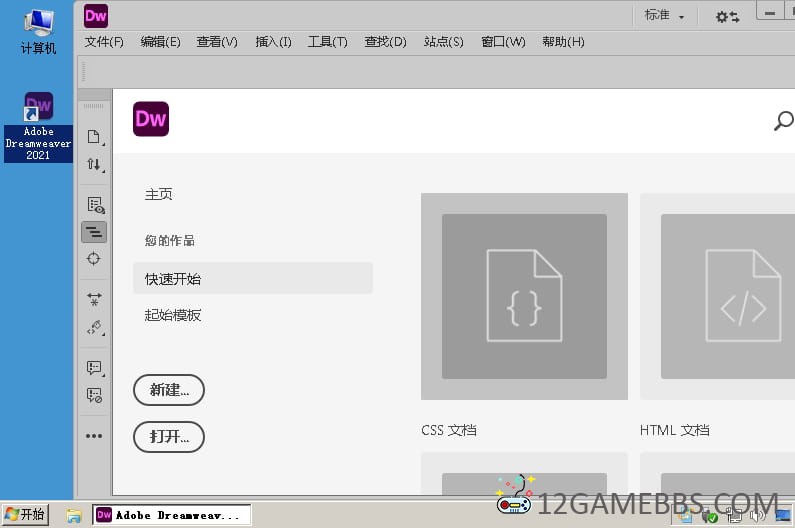Expand the 标准 workspace dropdown

(664, 16)
